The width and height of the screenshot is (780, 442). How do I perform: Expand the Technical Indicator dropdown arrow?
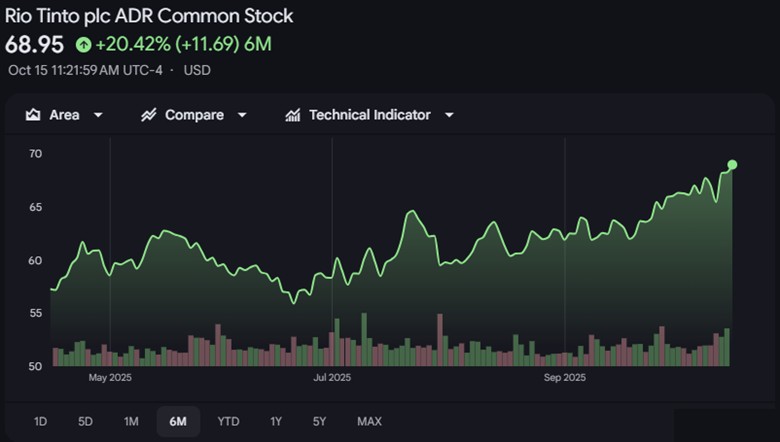[x=449, y=115]
